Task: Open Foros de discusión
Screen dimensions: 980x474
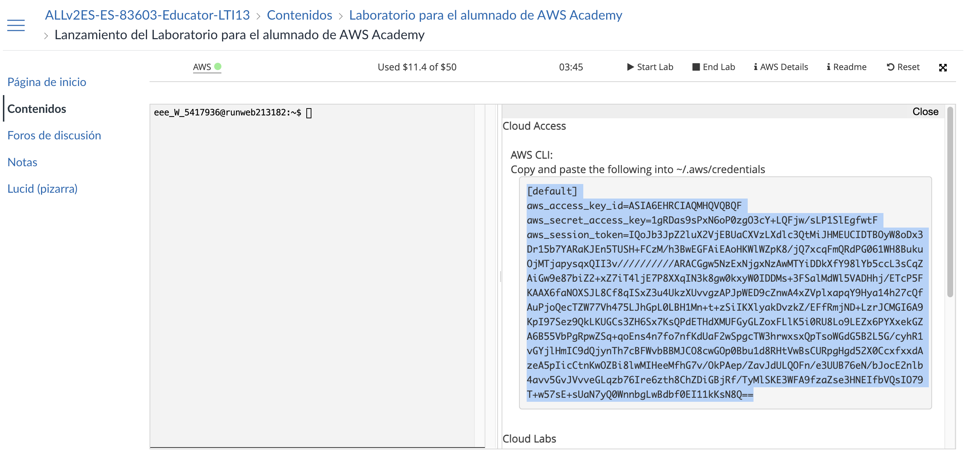Action: point(54,135)
